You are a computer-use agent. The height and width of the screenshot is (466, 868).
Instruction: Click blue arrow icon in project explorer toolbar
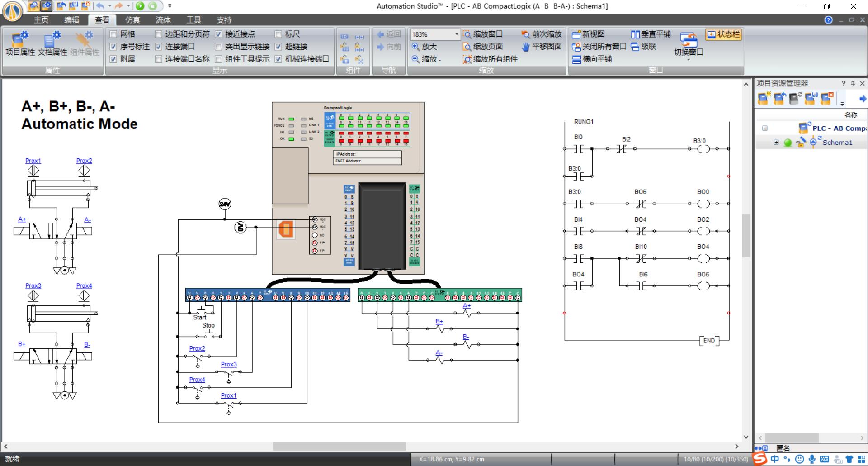click(863, 99)
